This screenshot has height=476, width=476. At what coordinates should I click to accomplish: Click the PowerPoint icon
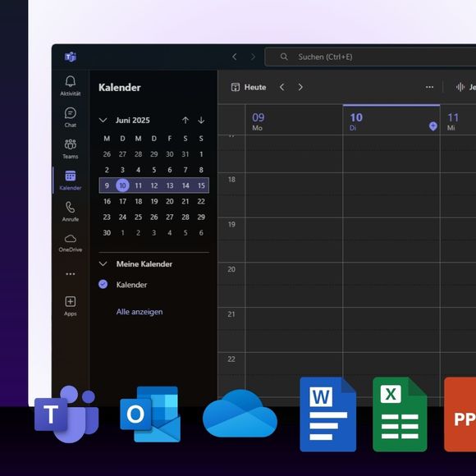click(x=460, y=414)
